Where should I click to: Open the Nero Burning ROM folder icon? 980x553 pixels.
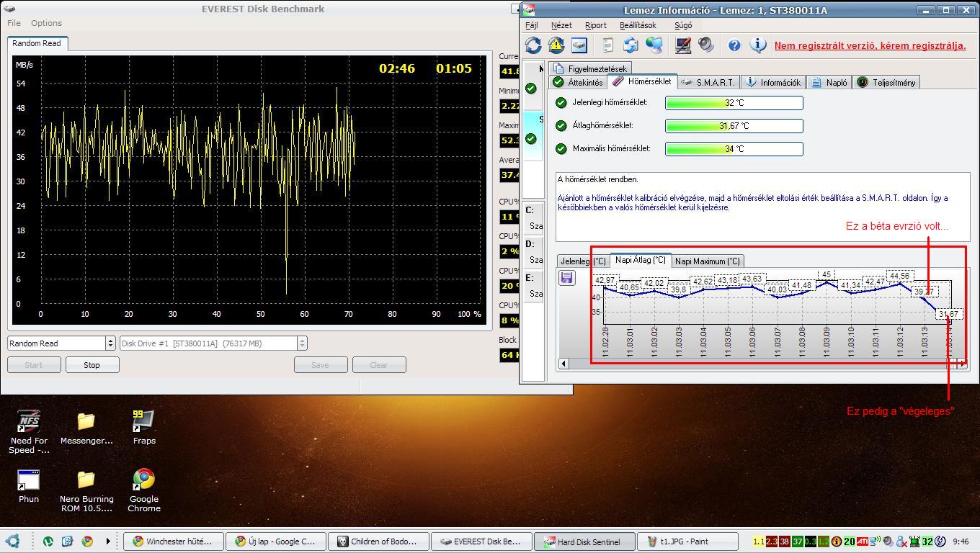pyautogui.click(x=86, y=490)
